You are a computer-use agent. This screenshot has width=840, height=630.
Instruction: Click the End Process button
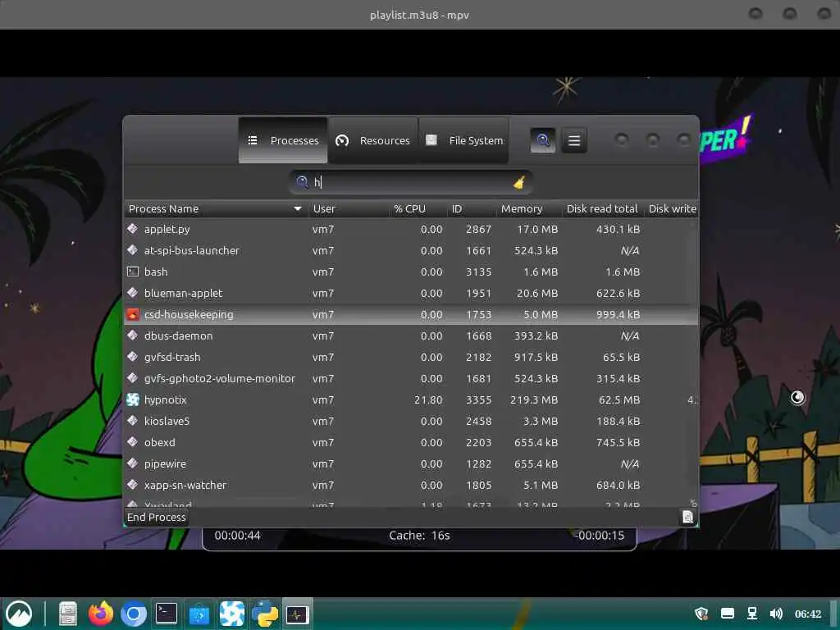click(x=157, y=518)
